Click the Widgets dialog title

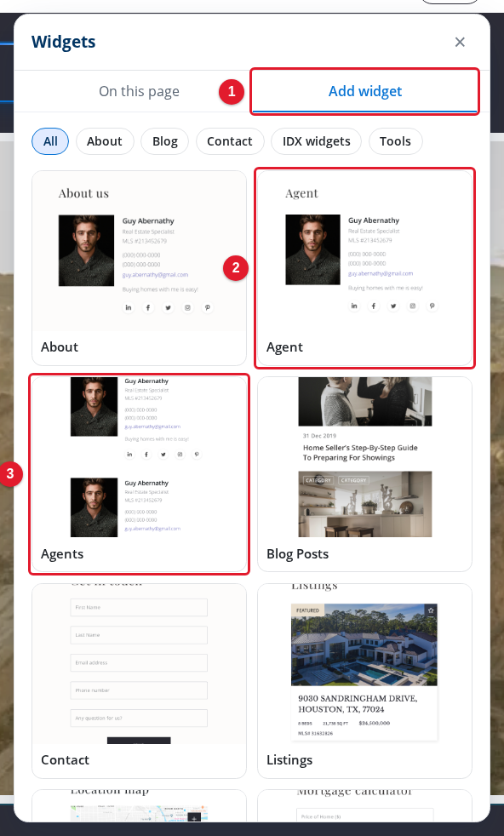64,42
